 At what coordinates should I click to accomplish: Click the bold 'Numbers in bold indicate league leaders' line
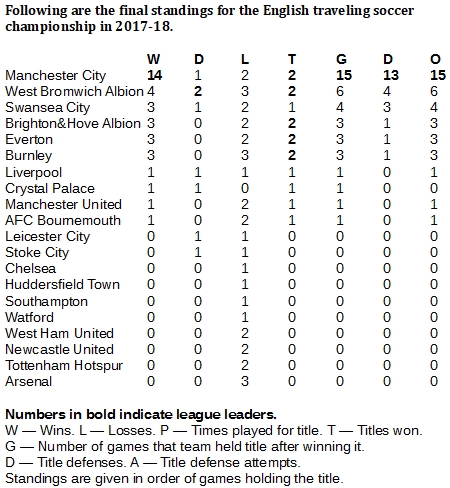coord(141,414)
